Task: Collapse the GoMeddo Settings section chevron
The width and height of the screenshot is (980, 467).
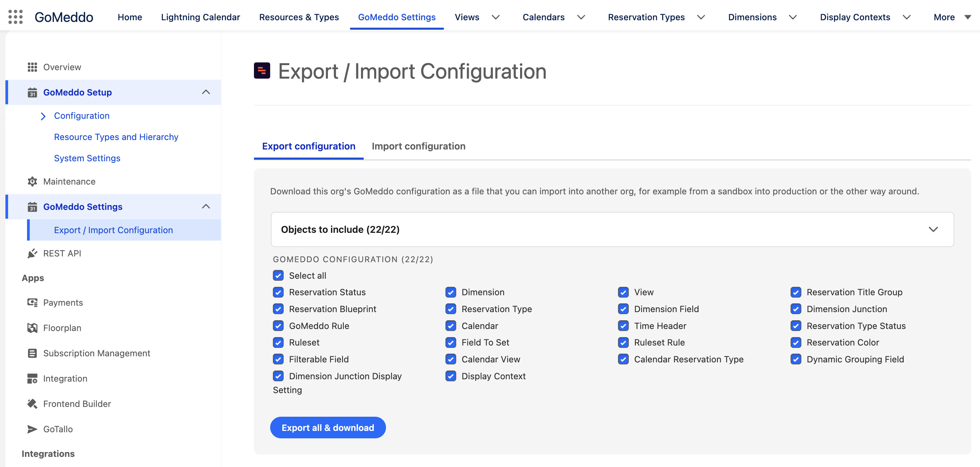Action: click(x=206, y=206)
